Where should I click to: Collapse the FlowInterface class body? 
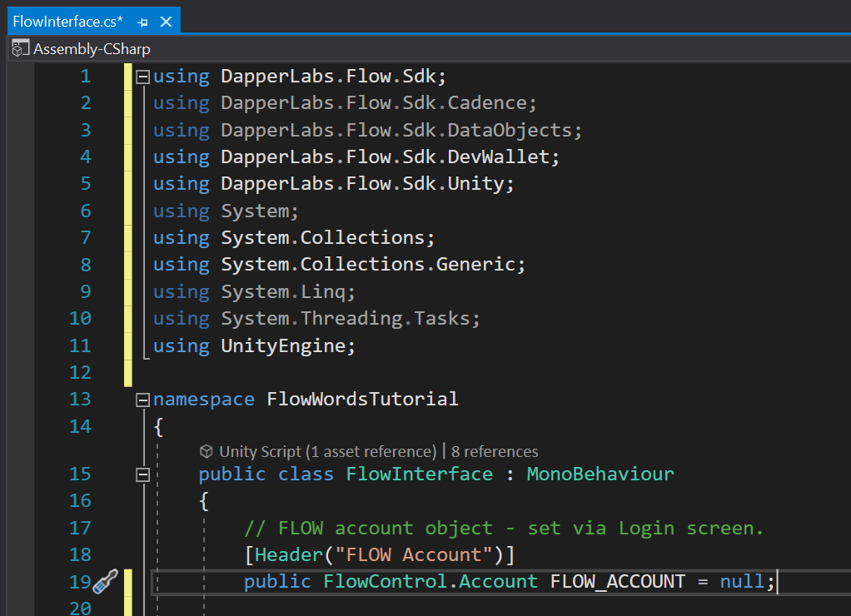[142, 473]
